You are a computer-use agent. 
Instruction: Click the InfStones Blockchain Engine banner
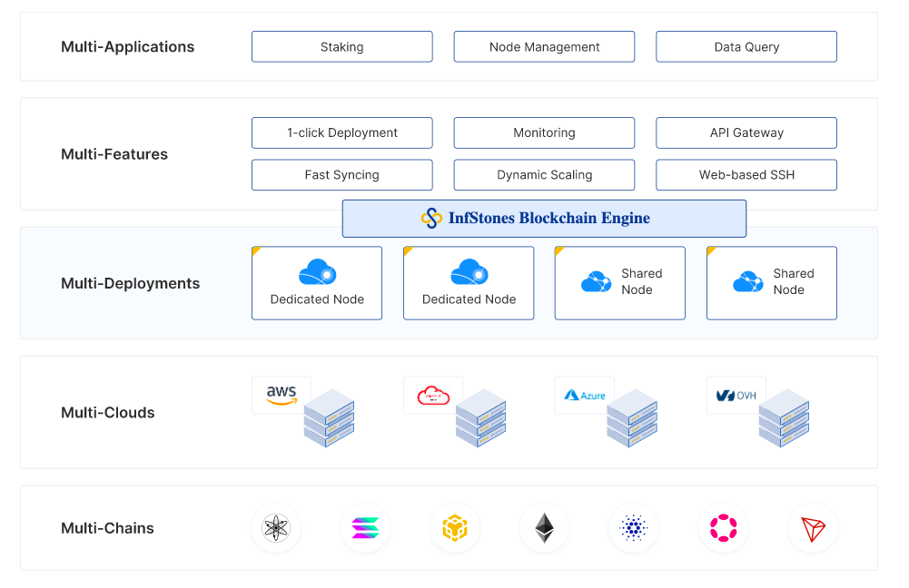point(544,219)
